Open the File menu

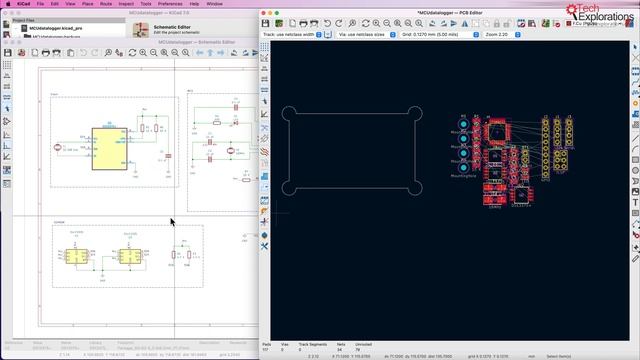[x=40, y=4]
